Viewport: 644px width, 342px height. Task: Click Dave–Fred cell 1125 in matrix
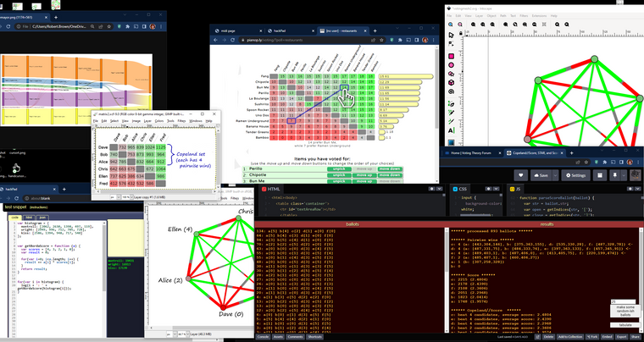point(161,146)
